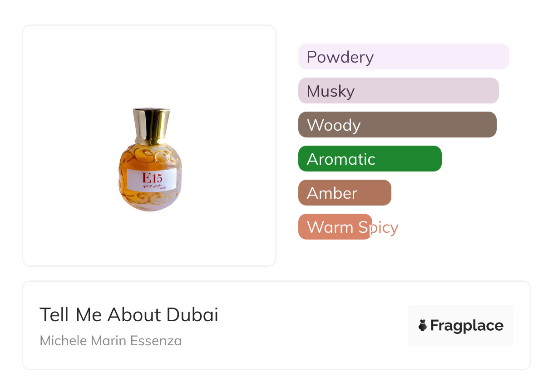Click the red E15 text on the bottle
This screenshot has width=553, height=392.
(x=152, y=177)
